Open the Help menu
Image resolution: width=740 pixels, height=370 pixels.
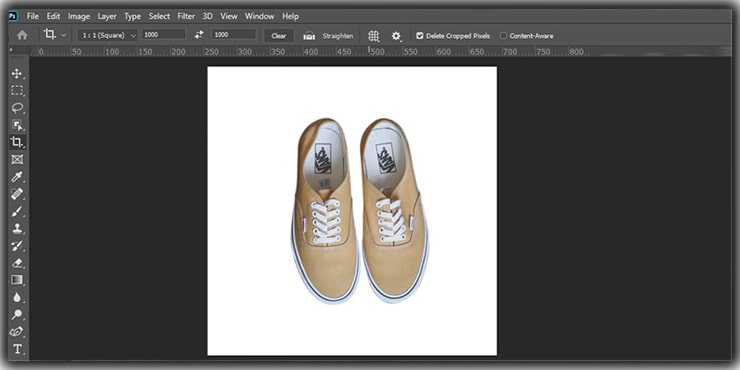290,16
